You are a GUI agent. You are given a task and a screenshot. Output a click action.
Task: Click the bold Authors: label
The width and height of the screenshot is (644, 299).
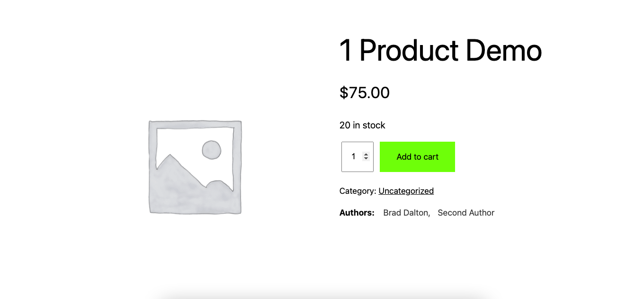(357, 213)
